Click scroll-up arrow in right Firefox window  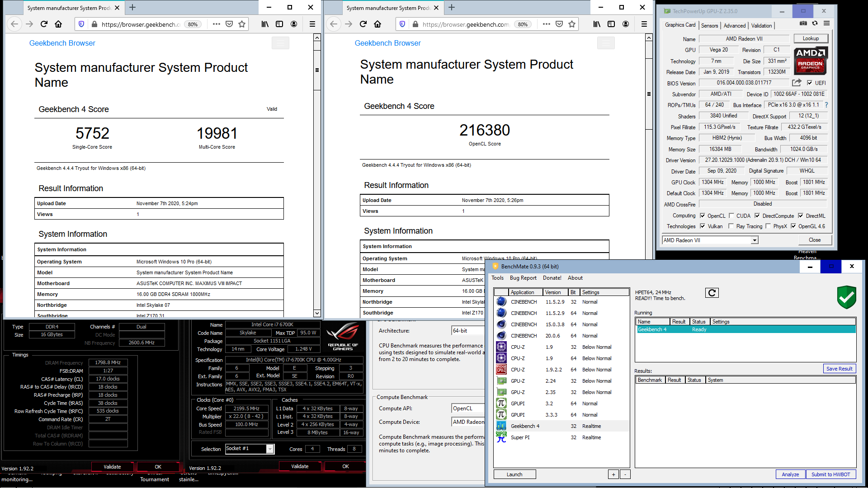pos(649,38)
